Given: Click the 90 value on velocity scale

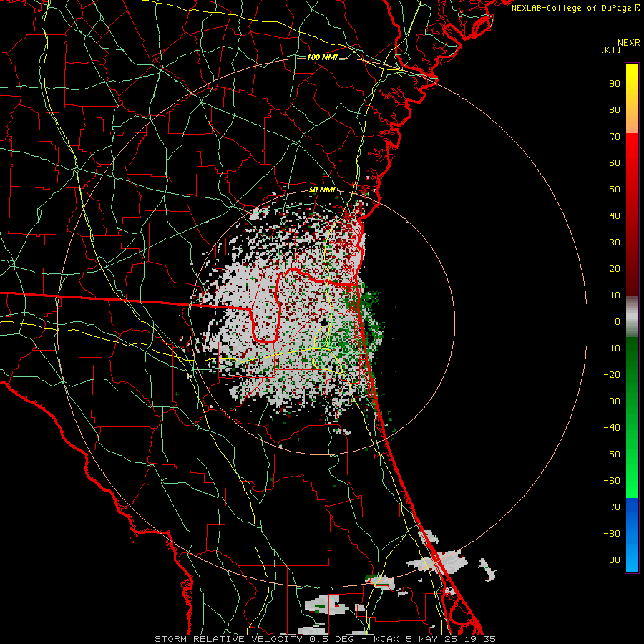Looking at the screenshot, I should [615, 84].
